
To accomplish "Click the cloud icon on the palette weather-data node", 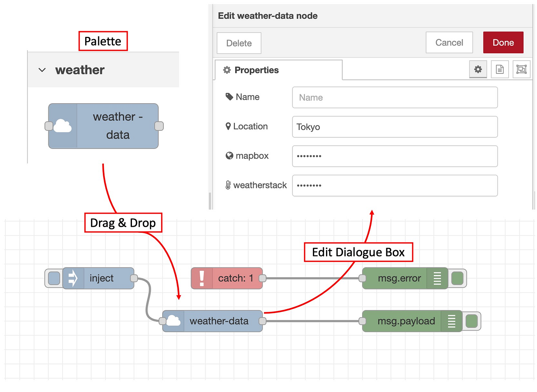I will (63, 126).
